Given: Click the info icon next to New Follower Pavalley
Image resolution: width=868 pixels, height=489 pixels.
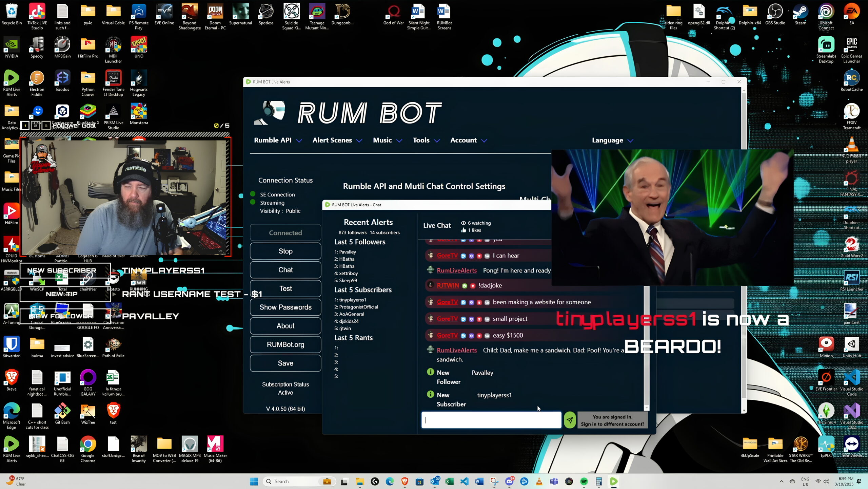Looking at the screenshot, I should point(430,372).
